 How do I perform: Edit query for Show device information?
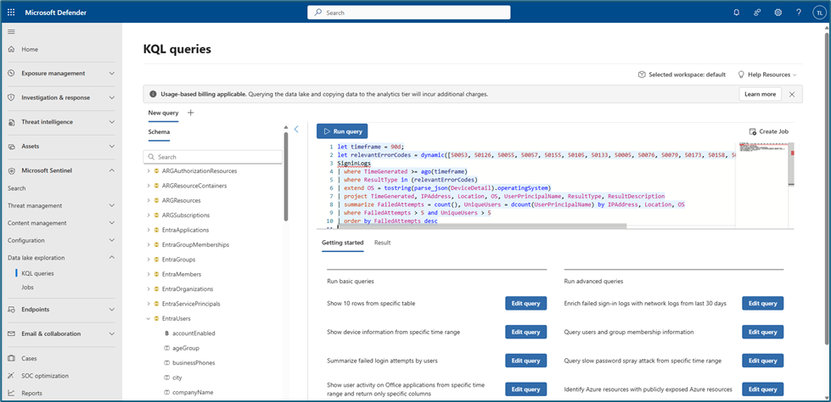pos(526,332)
